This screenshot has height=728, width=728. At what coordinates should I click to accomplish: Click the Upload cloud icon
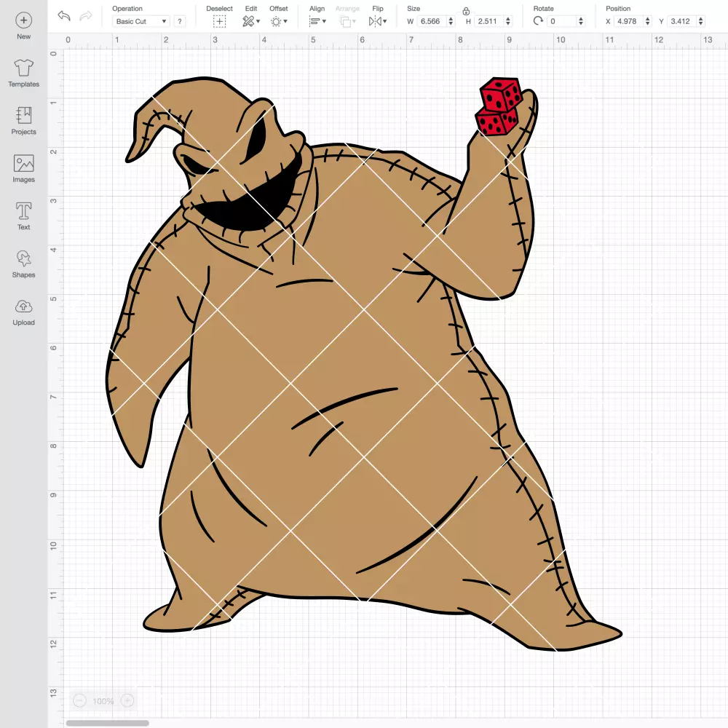pyautogui.click(x=24, y=306)
